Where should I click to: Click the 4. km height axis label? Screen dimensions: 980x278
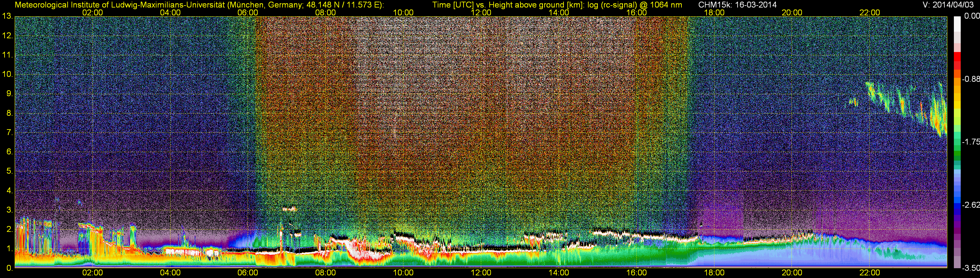tap(9, 191)
